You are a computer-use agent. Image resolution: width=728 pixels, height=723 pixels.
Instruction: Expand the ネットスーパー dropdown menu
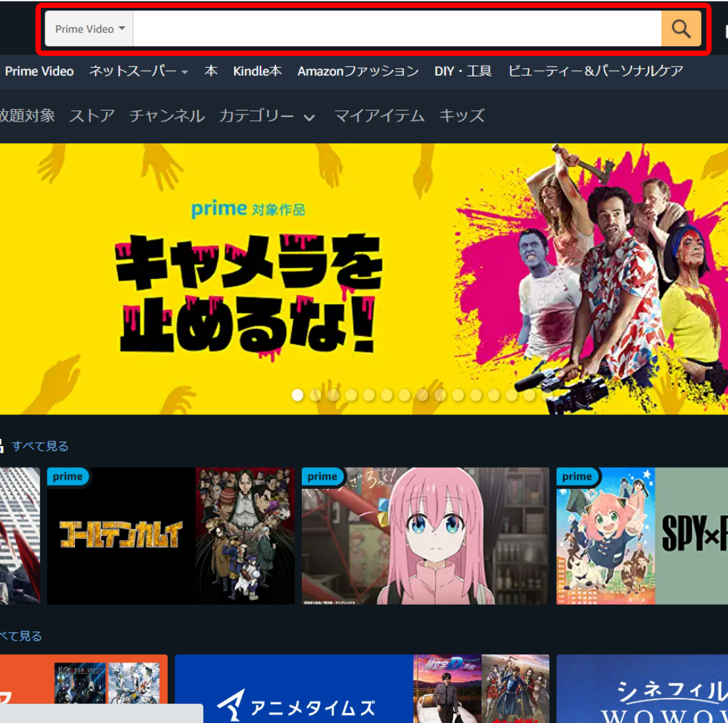[138, 71]
